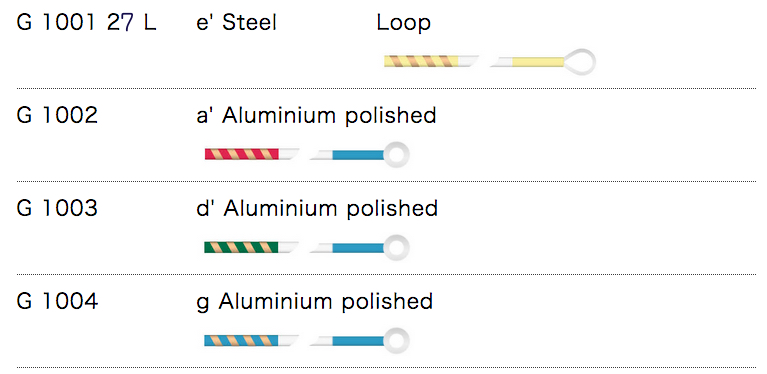767x374 pixels.
Task: Click the red striped string end for G 1002
Action: (251, 154)
